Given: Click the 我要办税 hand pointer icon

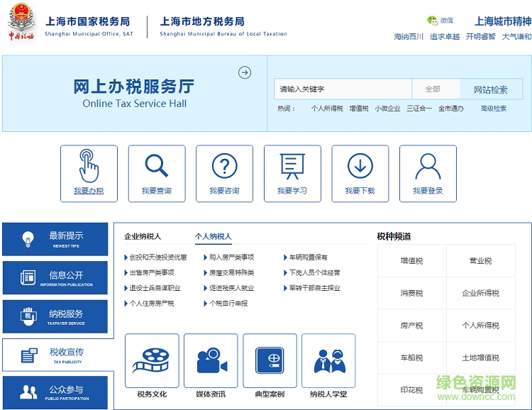Looking at the screenshot, I should coord(89,167).
